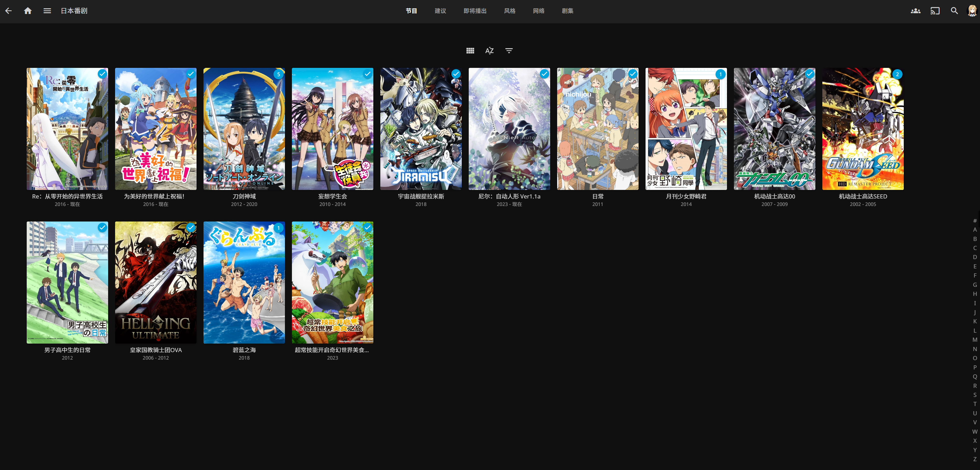The height and width of the screenshot is (470, 980).
Task: Click the cast to device icon
Action: [x=935, y=11]
